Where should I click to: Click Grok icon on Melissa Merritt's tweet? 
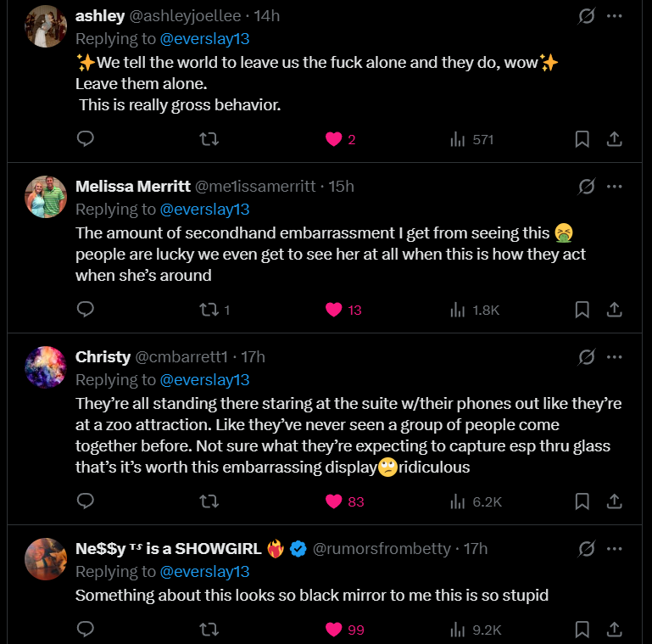[x=586, y=186]
